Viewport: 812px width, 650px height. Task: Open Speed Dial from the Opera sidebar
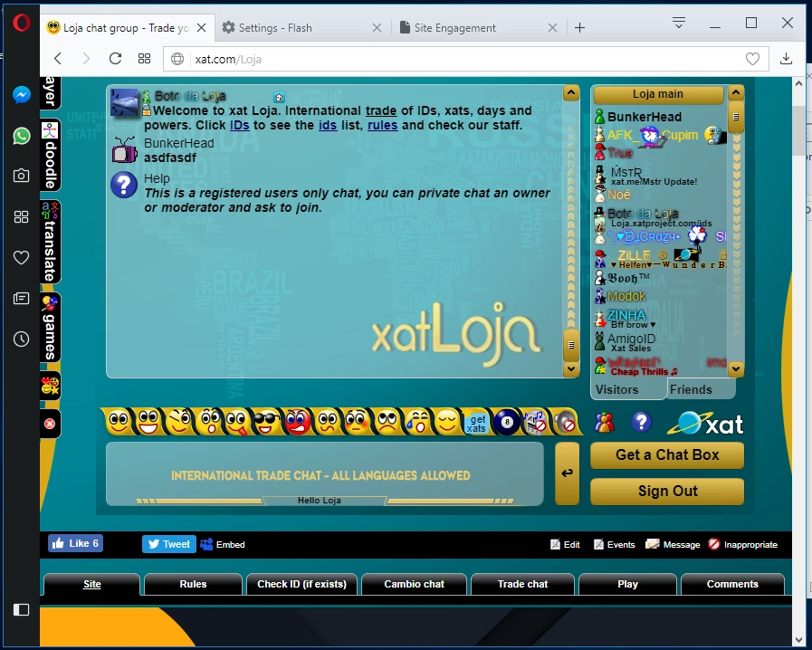tap(21, 216)
